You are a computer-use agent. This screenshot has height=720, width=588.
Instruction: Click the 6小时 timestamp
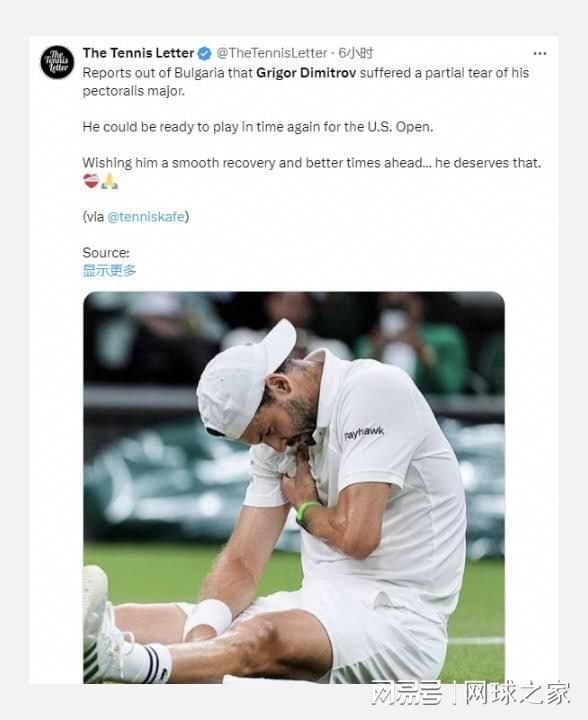tap(356, 53)
